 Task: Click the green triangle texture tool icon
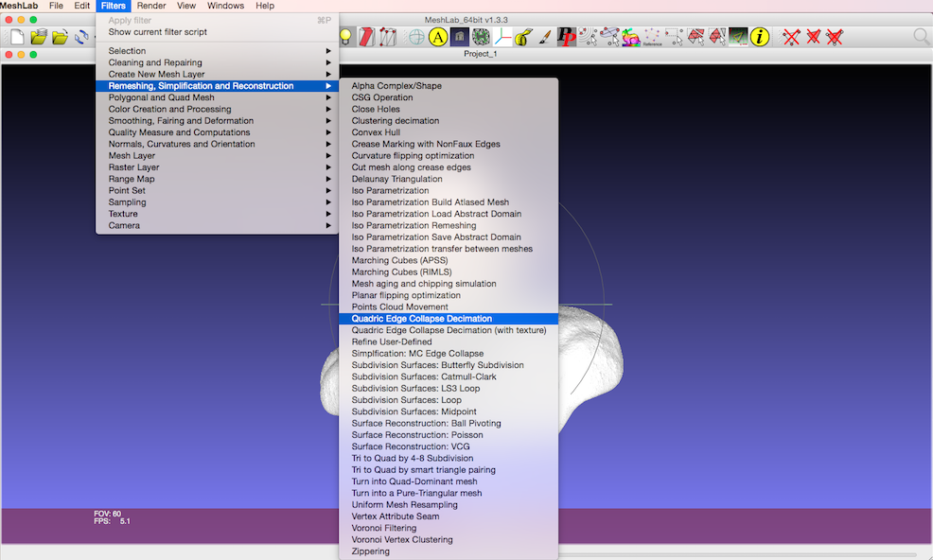pyautogui.click(x=738, y=37)
